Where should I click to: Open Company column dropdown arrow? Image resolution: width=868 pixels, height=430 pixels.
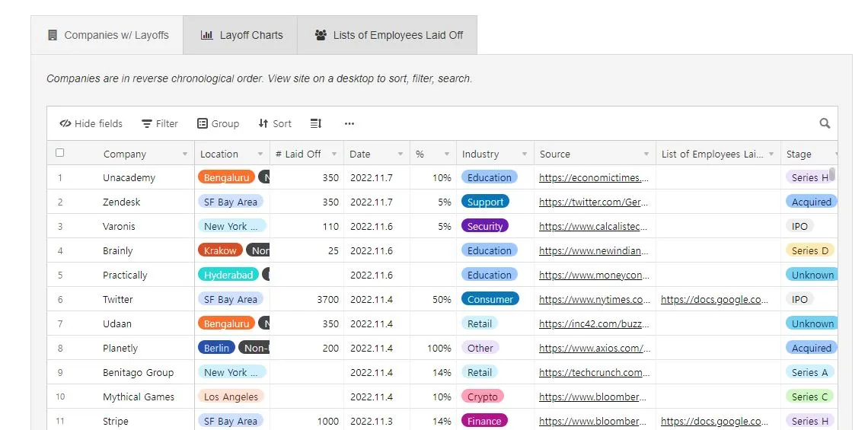pos(185,154)
